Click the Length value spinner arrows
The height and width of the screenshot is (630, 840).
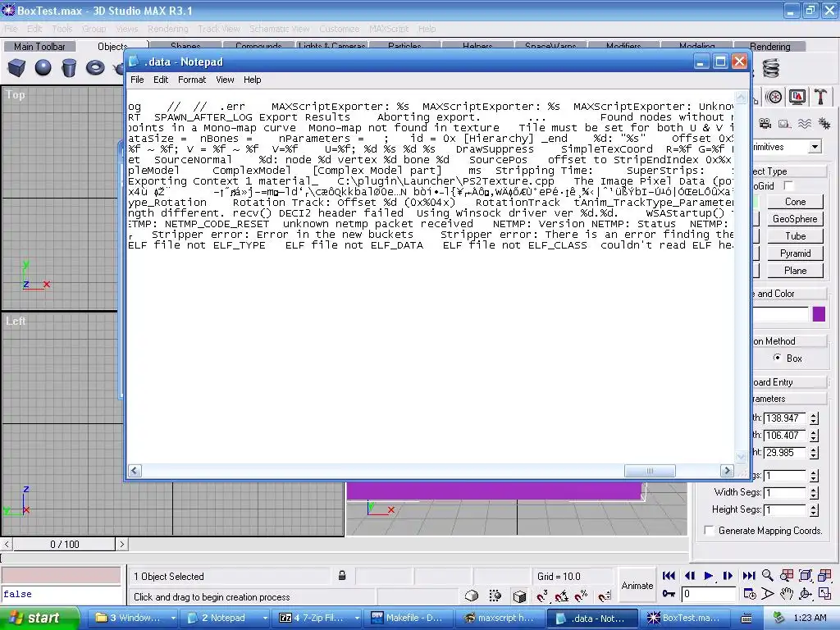[x=814, y=418]
